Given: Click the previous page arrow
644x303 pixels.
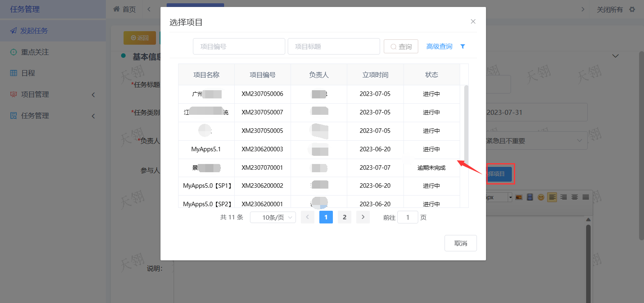Looking at the screenshot, I should pyautogui.click(x=307, y=217).
